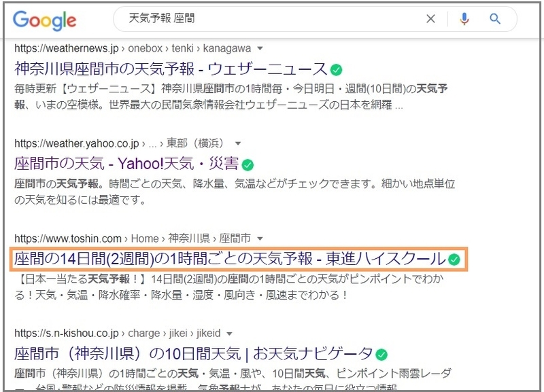The image size is (544, 392).
Task: Click green check badge beside 東進ハイスクール result
Action: [x=454, y=260]
